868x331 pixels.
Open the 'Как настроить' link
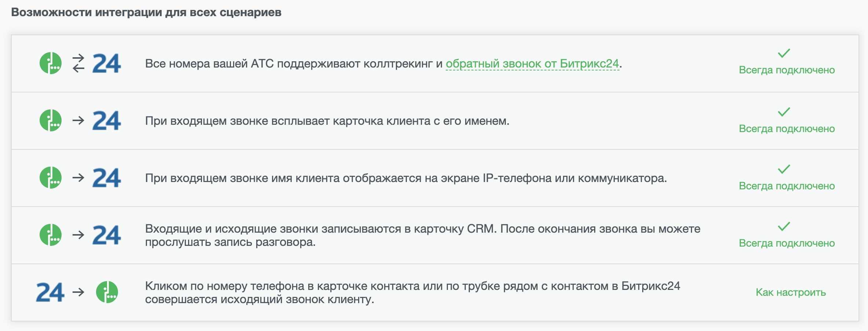coord(791,292)
